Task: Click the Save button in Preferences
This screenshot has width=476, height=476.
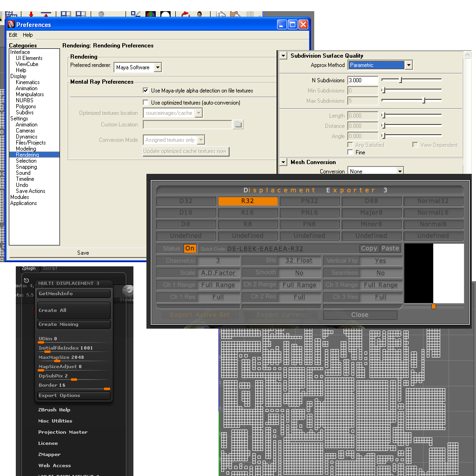Action: point(83,253)
